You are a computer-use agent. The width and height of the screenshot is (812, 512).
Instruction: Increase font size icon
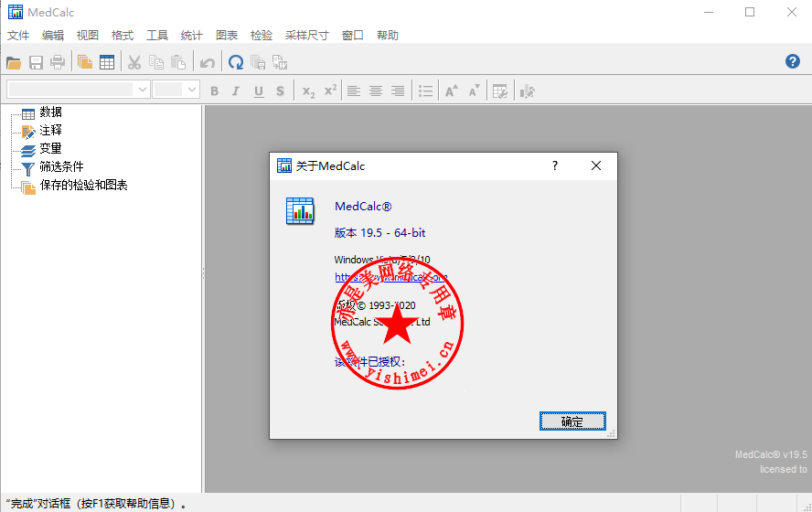[452, 91]
